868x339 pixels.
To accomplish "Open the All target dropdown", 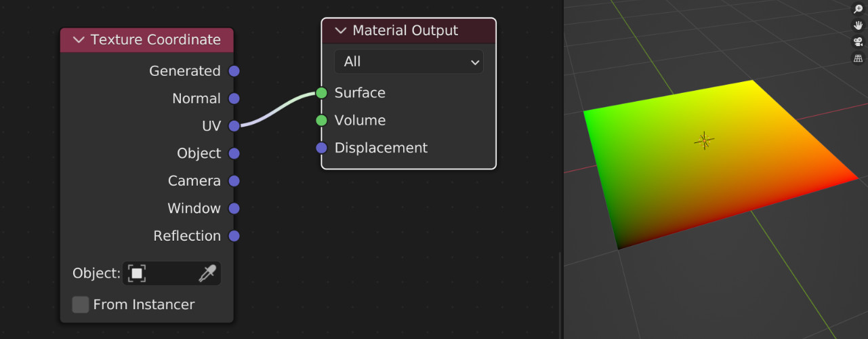I will point(409,62).
